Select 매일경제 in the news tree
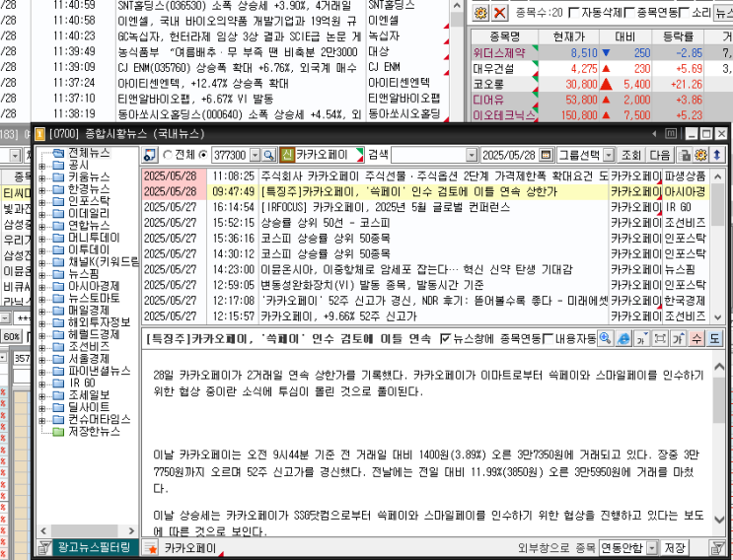 point(89,311)
